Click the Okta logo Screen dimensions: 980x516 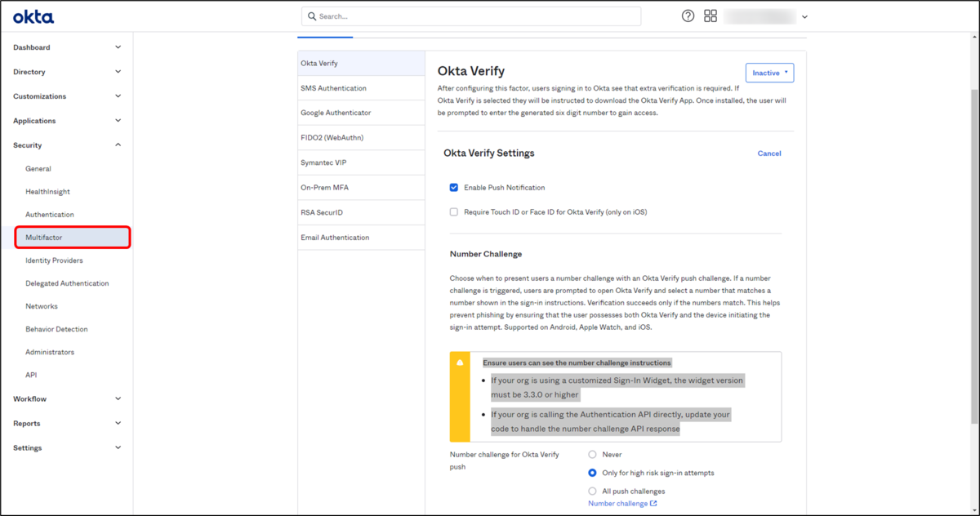[x=33, y=16]
